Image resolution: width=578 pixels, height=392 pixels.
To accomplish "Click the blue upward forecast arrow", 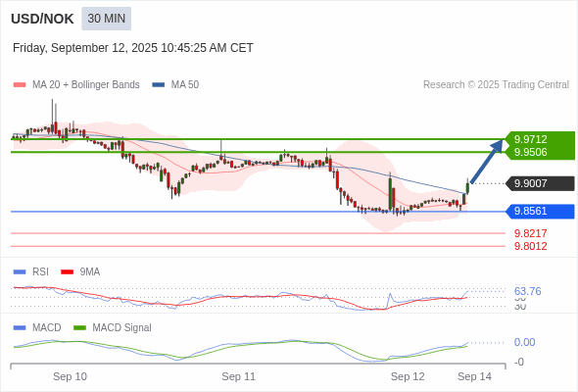I will [x=487, y=161].
